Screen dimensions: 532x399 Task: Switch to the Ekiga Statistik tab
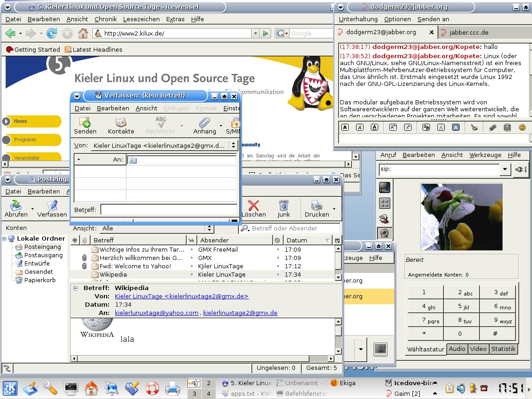503,349
